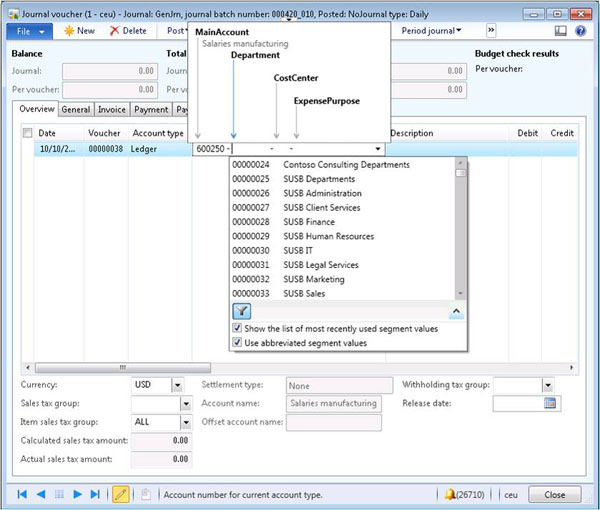Uncheck Show most recently used segment values

point(237,328)
